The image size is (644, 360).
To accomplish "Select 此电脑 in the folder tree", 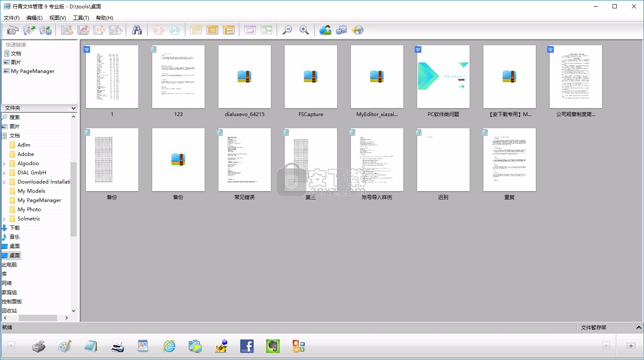I will tap(9, 265).
